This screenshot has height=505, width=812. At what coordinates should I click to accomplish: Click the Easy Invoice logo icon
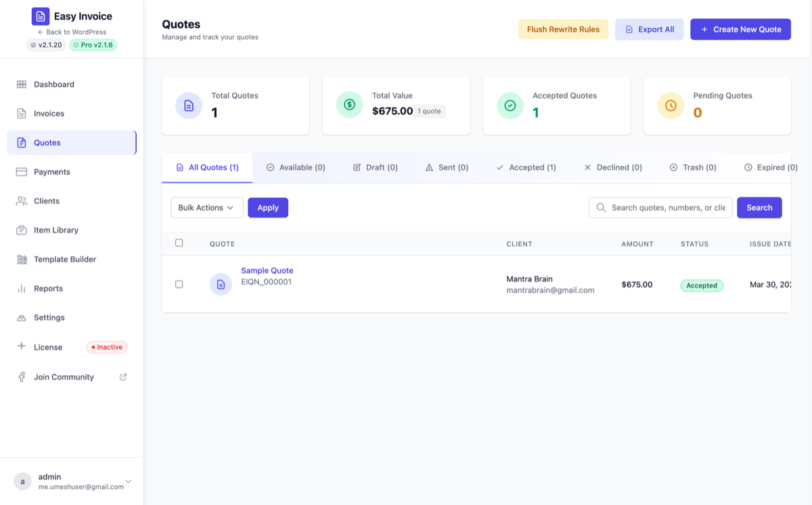(x=41, y=16)
